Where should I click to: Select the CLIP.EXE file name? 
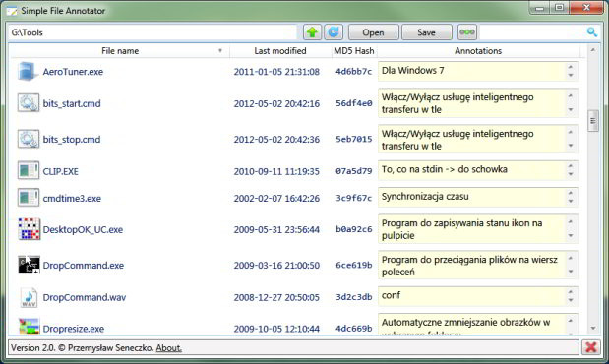coord(61,172)
